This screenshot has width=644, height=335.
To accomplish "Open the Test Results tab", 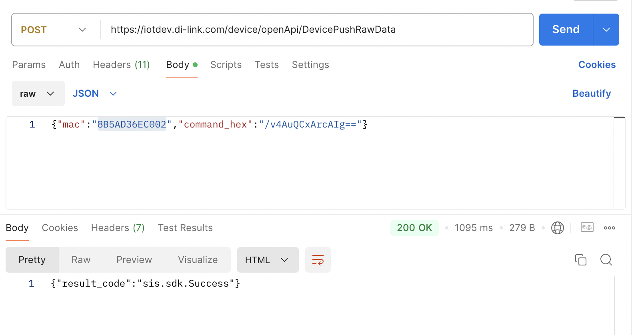I will tap(185, 228).
